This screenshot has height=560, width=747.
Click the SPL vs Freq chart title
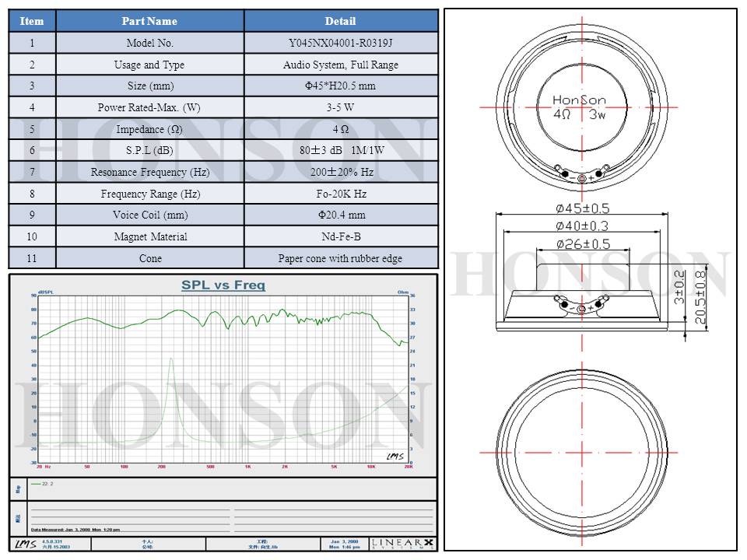pyautogui.click(x=223, y=285)
